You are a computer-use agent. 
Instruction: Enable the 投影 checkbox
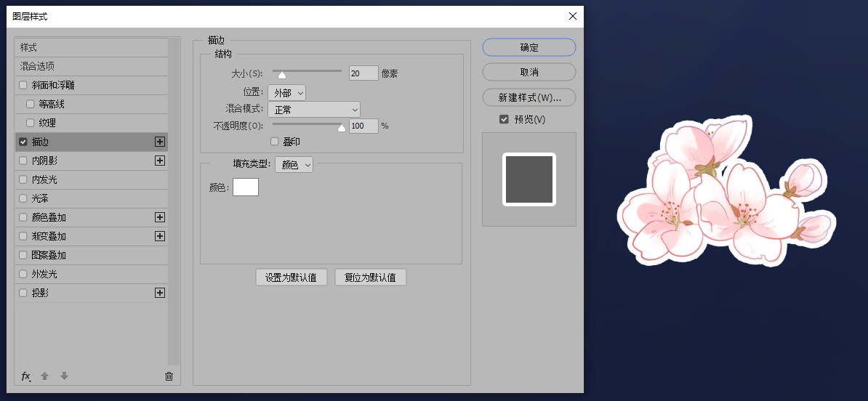(x=23, y=293)
